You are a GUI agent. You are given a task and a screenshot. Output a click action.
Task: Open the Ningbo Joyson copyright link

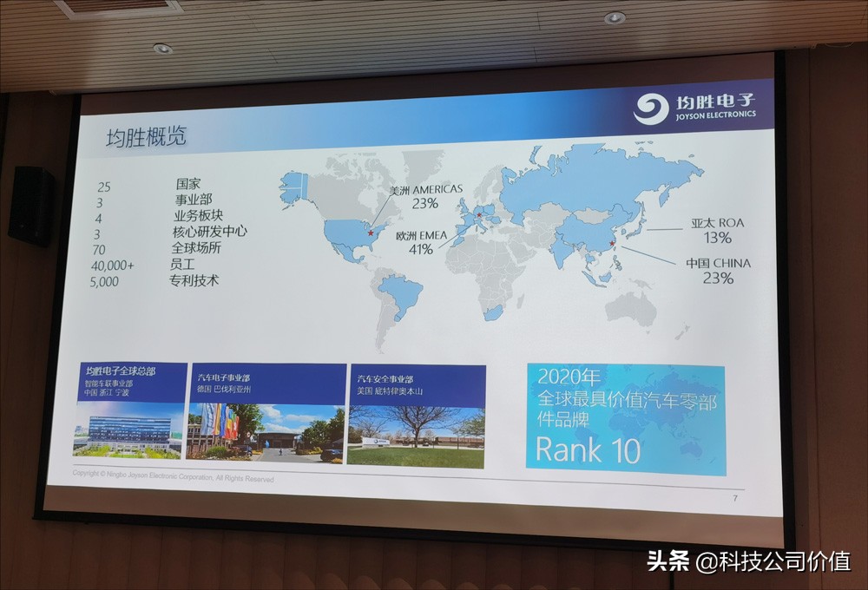click(x=174, y=475)
